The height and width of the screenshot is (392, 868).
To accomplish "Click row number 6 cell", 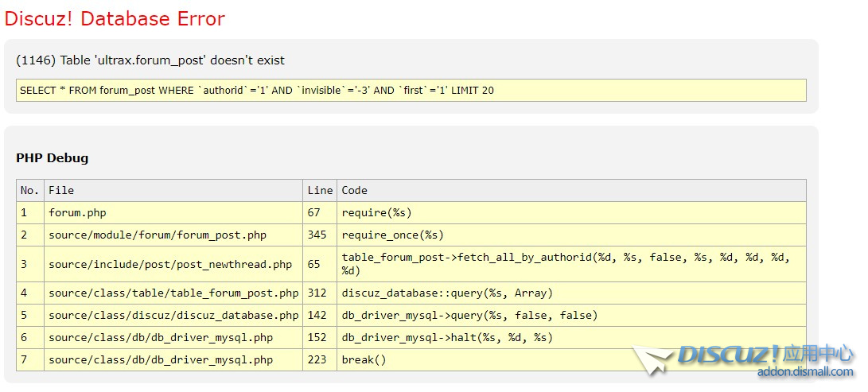I will (30, 338).
